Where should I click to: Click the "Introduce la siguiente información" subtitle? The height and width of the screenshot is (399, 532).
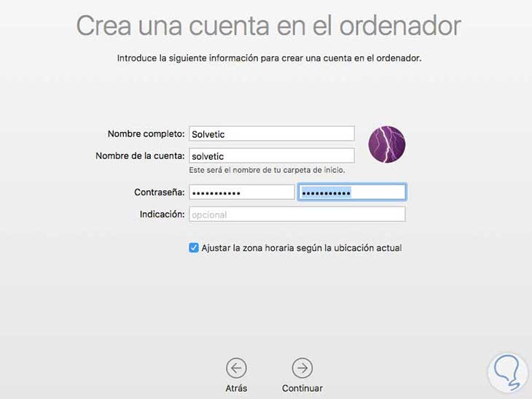pos(269,58)
